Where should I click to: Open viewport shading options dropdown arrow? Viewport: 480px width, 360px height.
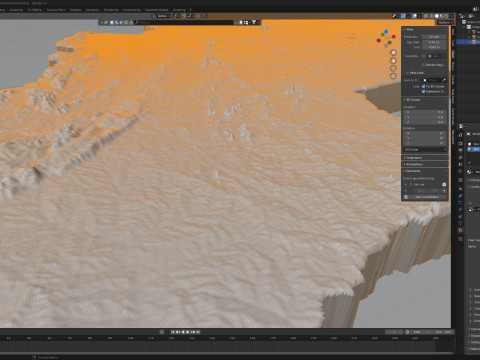tap(451, 16)
